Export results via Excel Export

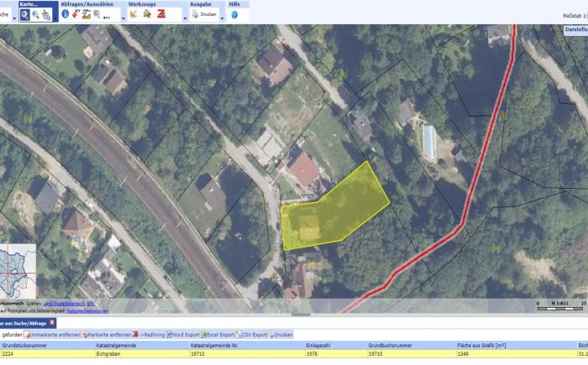(x=218, y=335)
